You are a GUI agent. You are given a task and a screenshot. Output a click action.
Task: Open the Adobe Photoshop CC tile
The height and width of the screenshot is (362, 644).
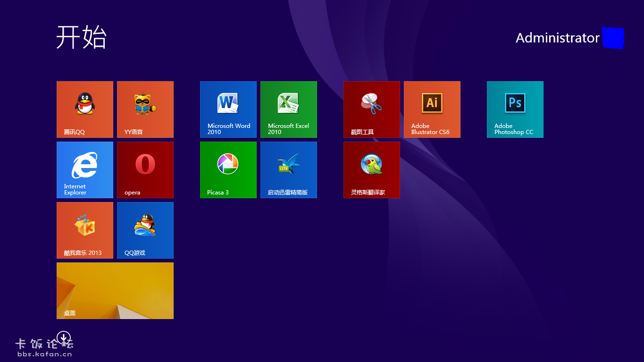pyautogui.click(x=515, y=109)
